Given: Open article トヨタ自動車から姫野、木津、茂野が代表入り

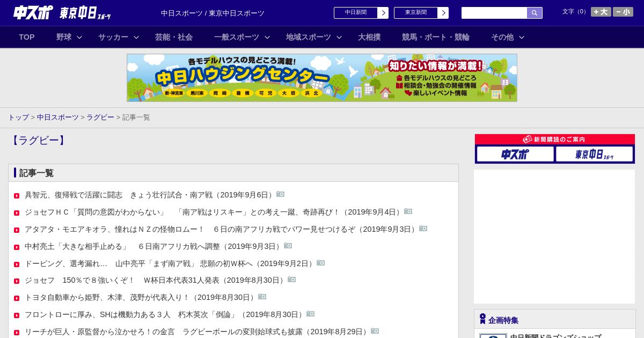Looking at the screenshot, I should (141, 297).
